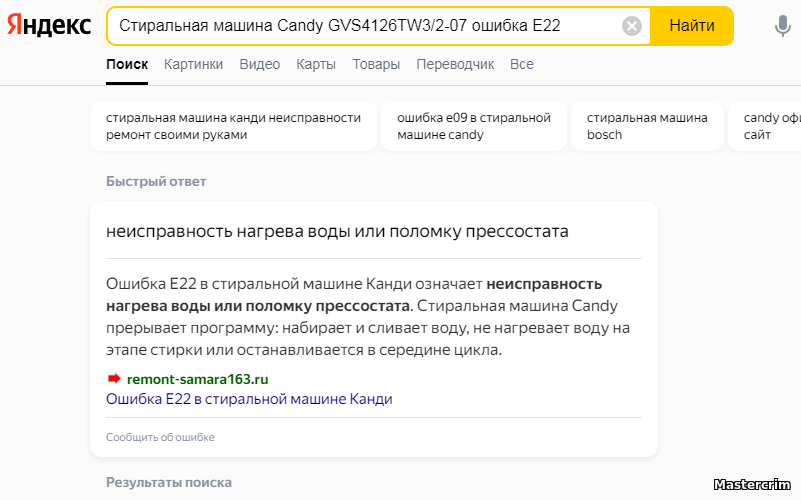Viewport: 801px width, 500px height.
Task: Click the Результаты поиска section label
Action: coord(169,482)
